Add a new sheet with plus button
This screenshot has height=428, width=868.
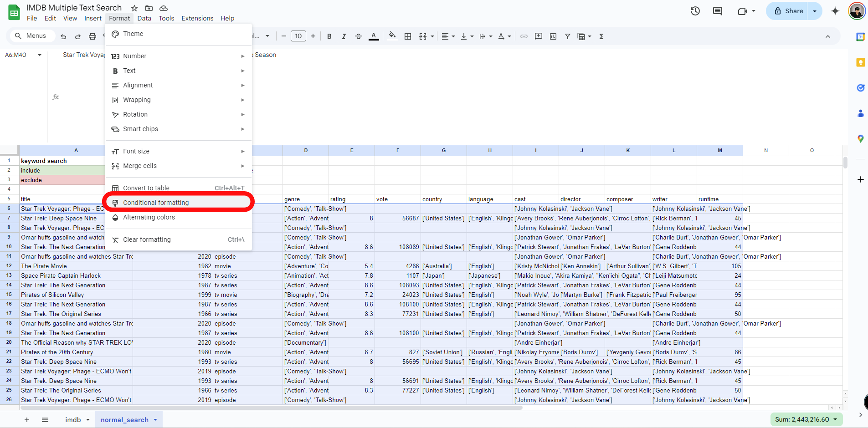coord(27,420)
